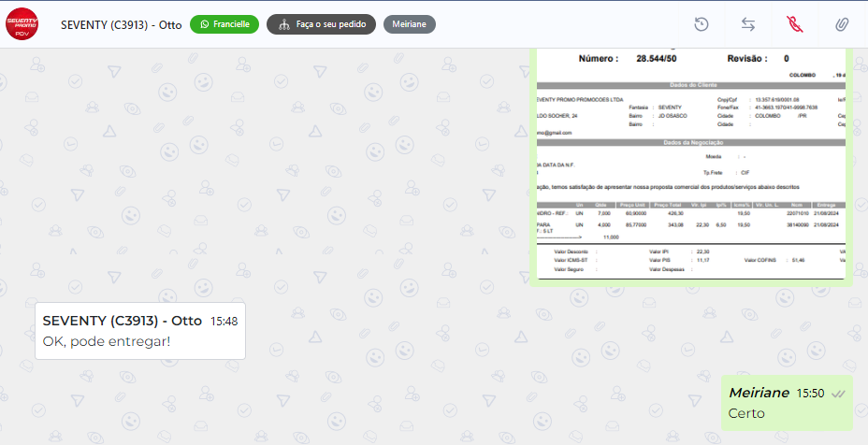The height and width of the screenshot is (445, 868).
Task: Click the paperclip attachment icon
Action: (x=842, y=24)
